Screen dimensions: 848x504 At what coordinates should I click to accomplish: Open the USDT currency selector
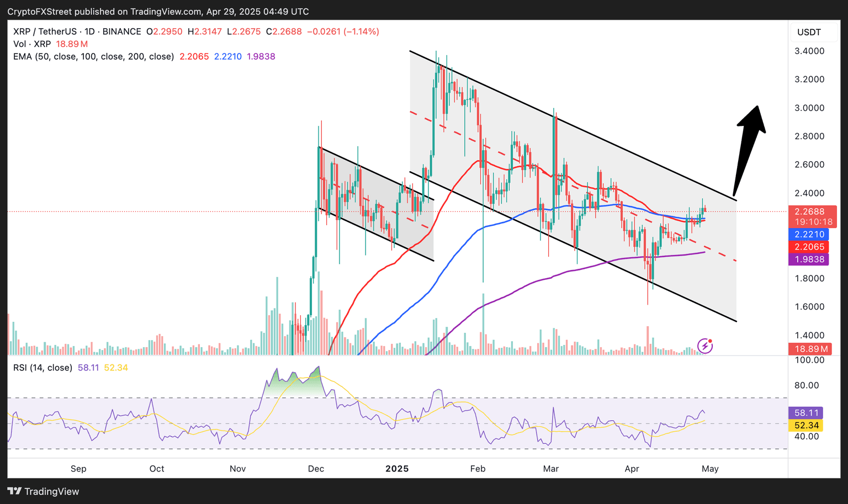tap(809, 32)
